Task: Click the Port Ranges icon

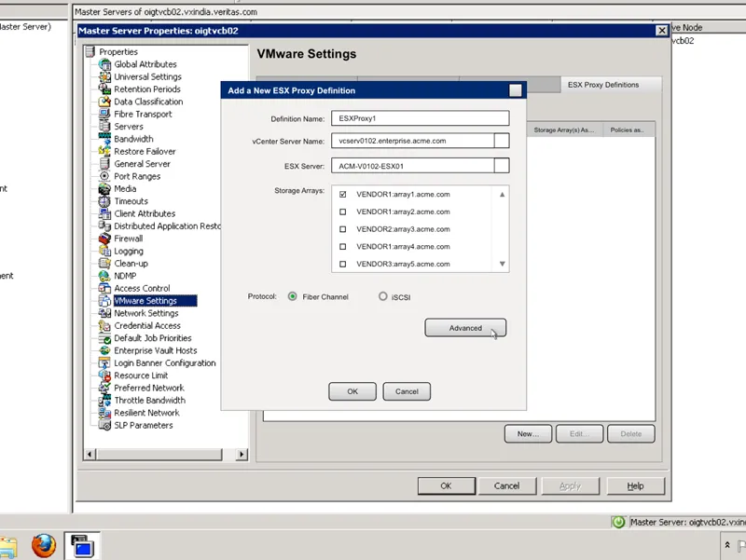Action: point(104,176)
